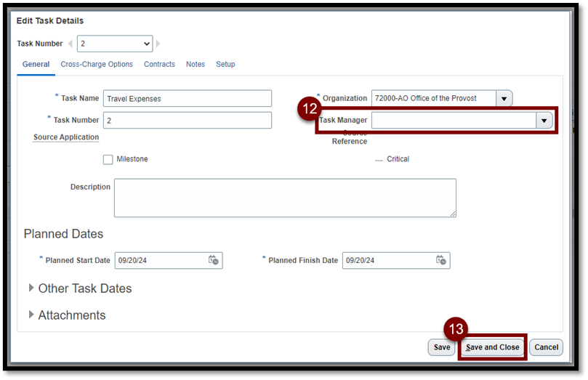This screenshot has width=588, height=380.
Task: Switch to Cross-Charge Options tab
Action: click(x=97, y=65)
